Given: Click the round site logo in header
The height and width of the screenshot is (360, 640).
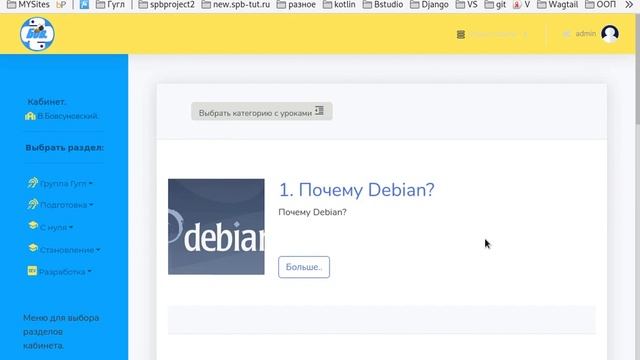Looking at the screenshot, I should click(x=37, y=34).
